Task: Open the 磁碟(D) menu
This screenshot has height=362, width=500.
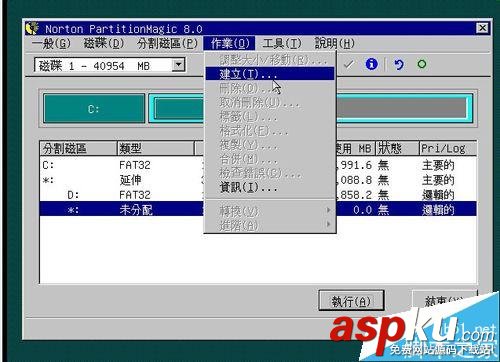Action: coord(103,43)
